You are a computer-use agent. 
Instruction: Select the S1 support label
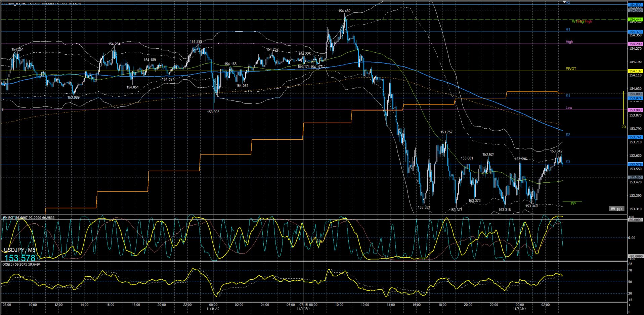568,96
